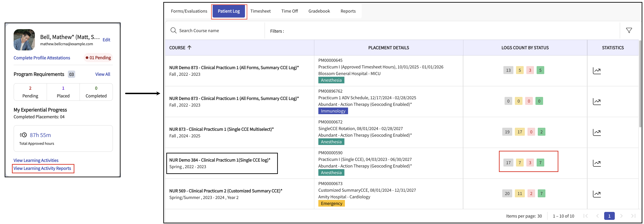Open the Gradebook tab
This screenshot has height=224, width=644.
(319, 11)
